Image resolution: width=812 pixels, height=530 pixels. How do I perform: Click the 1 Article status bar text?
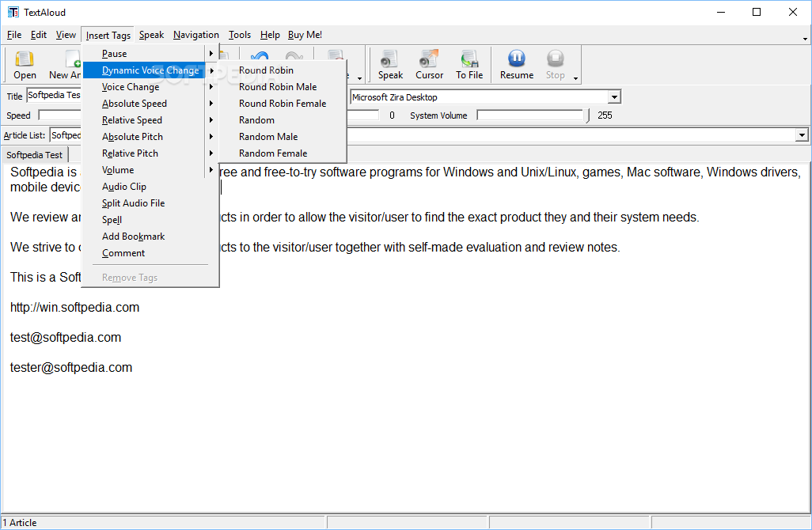click(x=20, y=523)
